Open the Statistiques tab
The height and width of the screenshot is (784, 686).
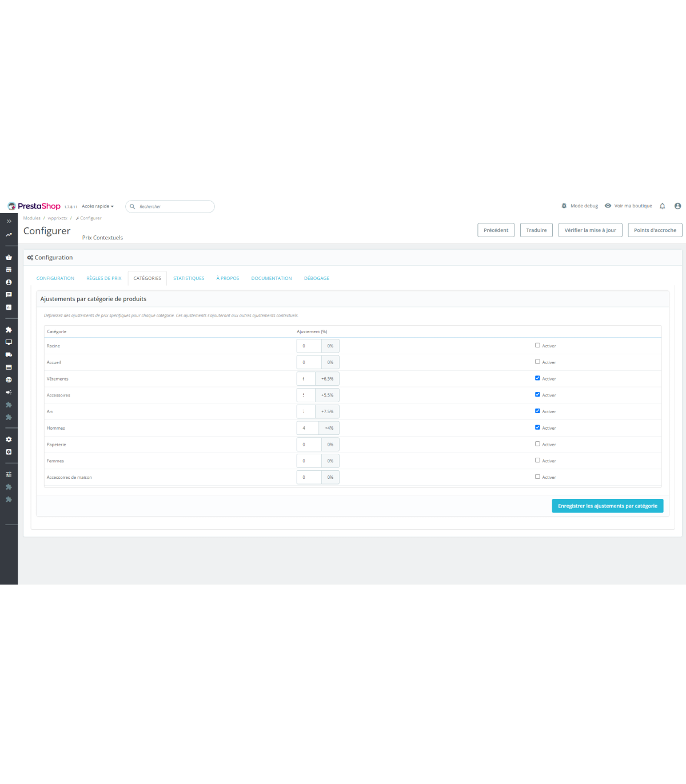coord(189,278)
